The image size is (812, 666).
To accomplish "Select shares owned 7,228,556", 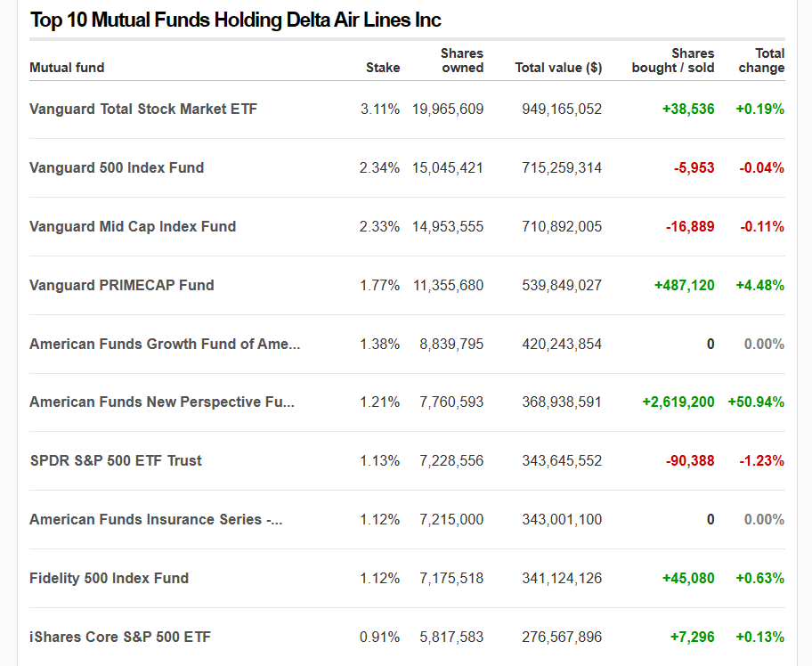I will [x=451, y=461].
